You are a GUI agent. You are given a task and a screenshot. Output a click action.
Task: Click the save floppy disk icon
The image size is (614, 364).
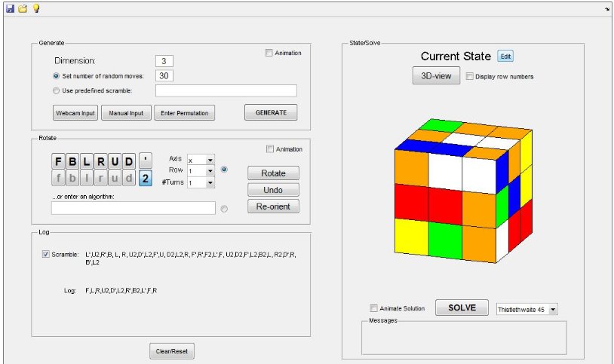pos(10,8)
